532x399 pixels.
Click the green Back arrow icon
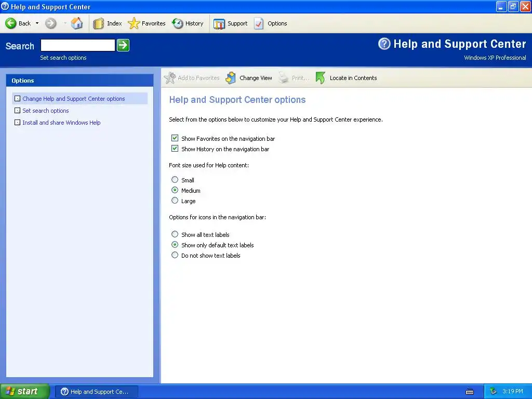10,23
